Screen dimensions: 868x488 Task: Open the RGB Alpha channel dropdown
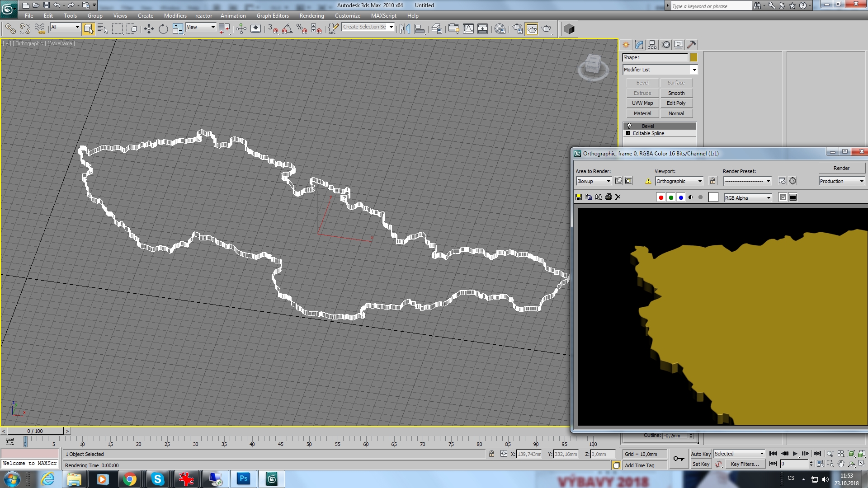point(768,198)
